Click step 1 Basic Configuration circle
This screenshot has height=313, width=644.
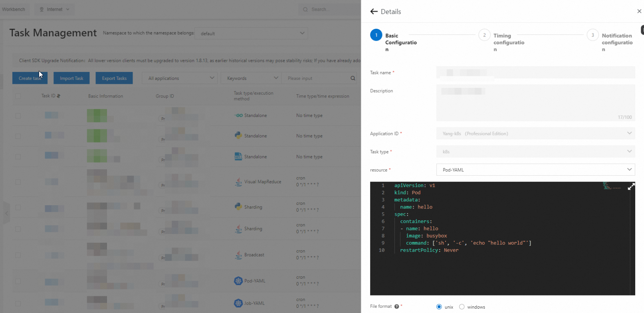[376, 35]
